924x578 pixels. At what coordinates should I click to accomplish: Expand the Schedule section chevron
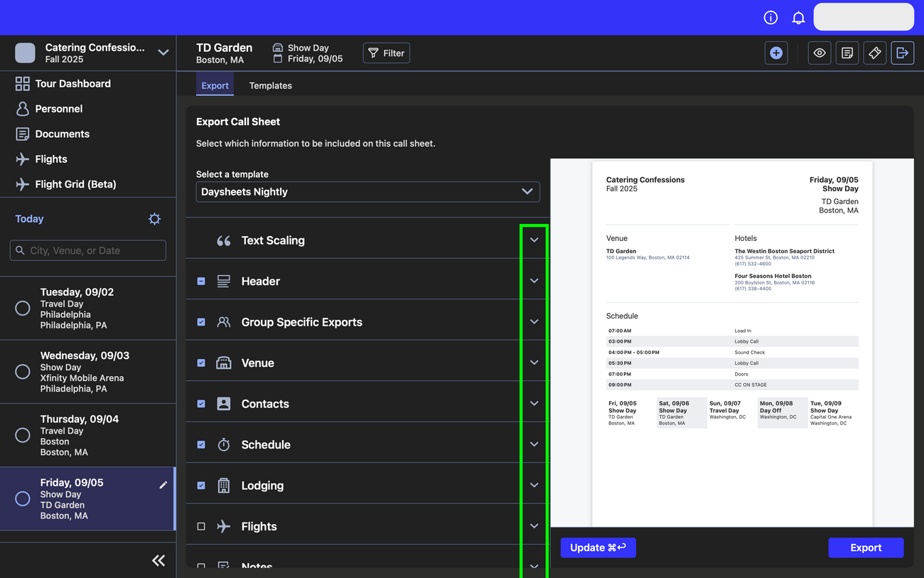click(x=534, y=444)
